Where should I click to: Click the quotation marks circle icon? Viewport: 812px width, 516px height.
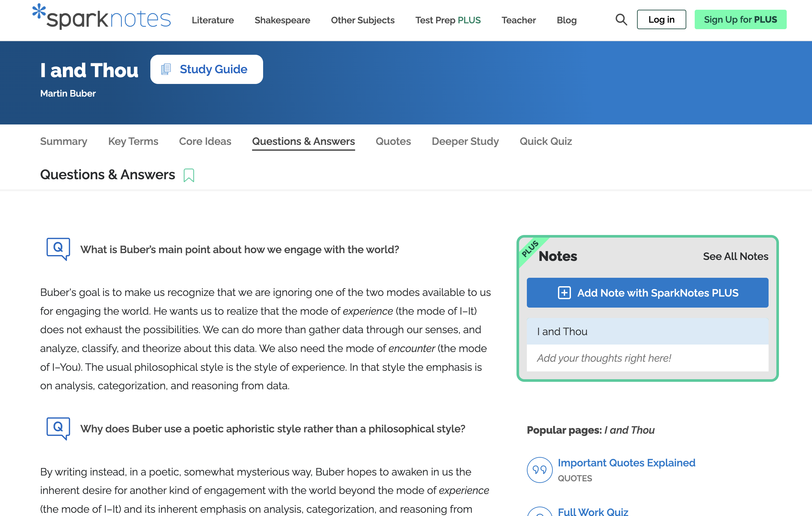tap(539, 469)
